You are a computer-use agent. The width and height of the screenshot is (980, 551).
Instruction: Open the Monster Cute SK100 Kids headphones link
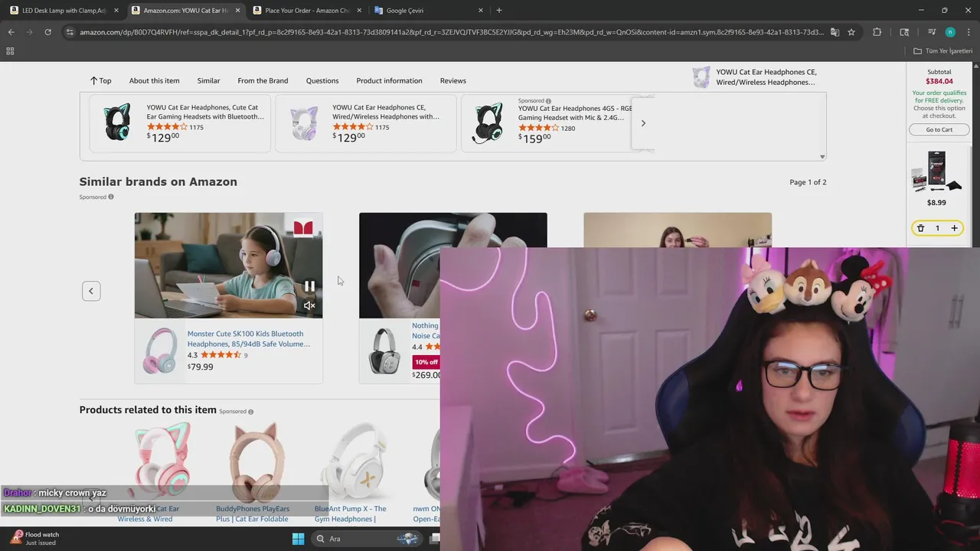pos(249,339)
